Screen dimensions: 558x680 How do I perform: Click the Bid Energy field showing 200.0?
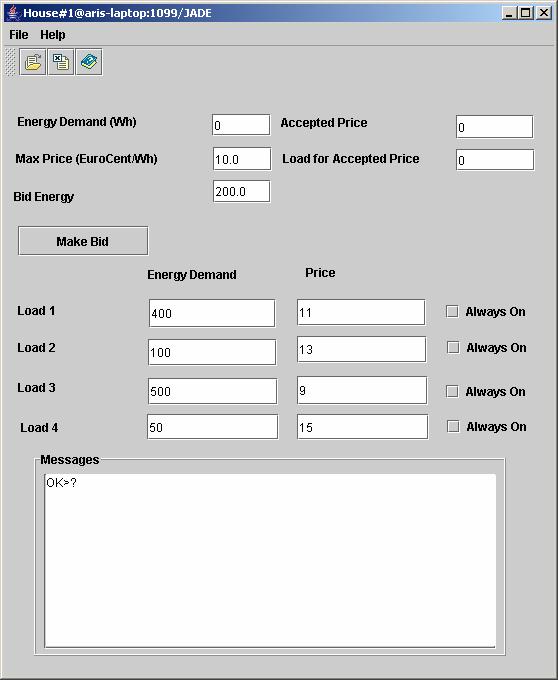241,191
